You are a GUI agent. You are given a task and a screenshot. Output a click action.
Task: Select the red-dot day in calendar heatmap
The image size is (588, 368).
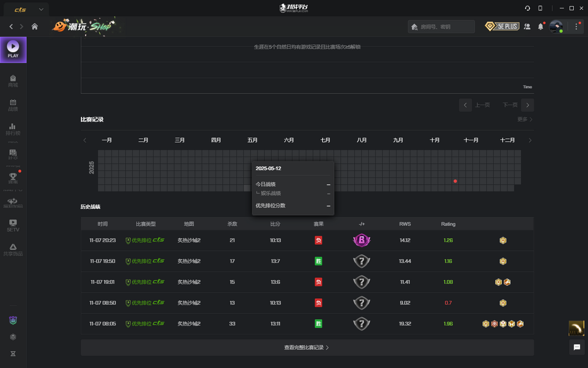tap(455, 181)
